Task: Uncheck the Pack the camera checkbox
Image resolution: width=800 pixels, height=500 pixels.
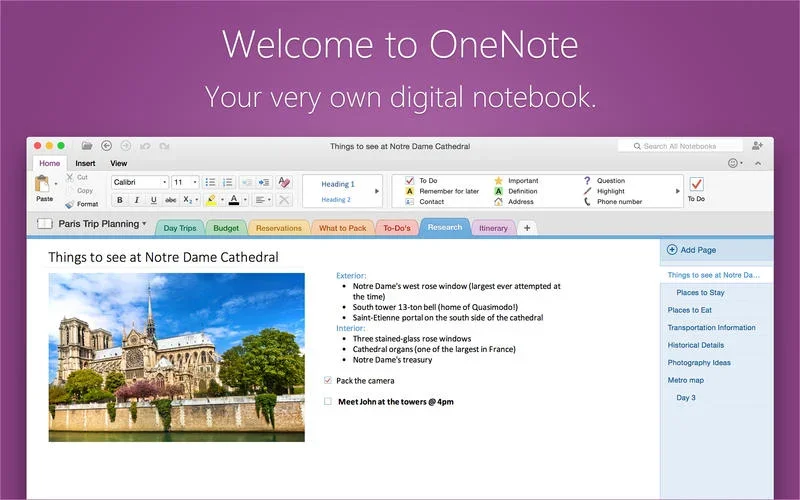Action: tap(328, 381)
